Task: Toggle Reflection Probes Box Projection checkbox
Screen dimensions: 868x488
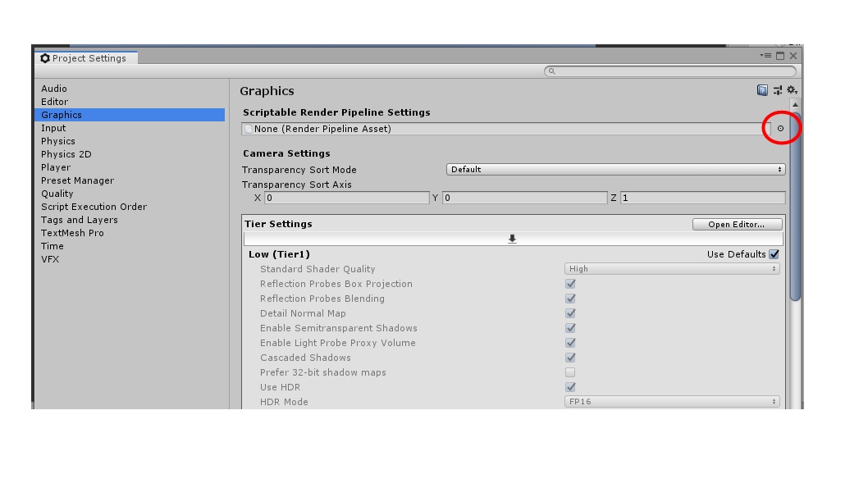Action: (570, 284)
